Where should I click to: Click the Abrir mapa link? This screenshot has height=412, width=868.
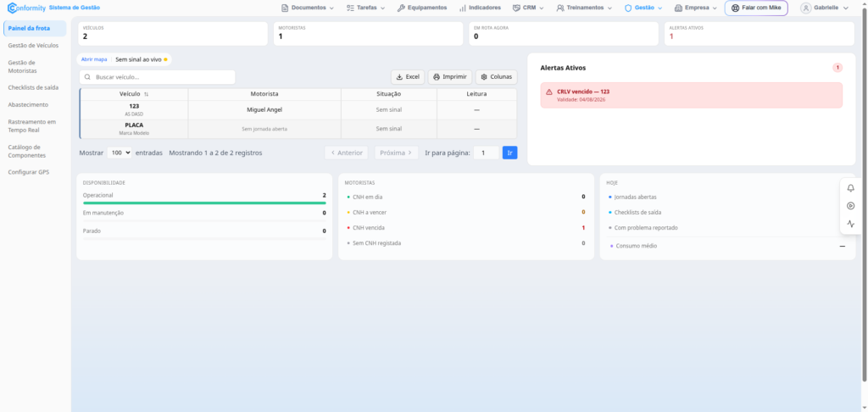(x=94, y=59)
